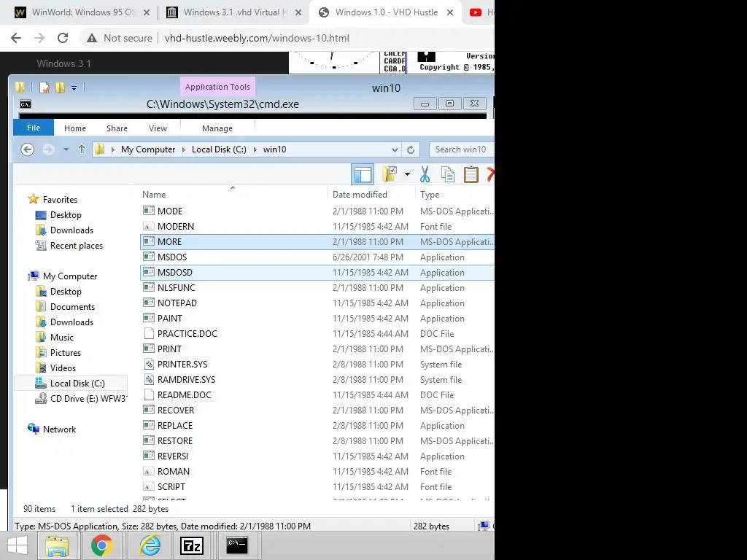This screenshot has width=747, height=560.
Task: Select Favorites in the navigation pane
Action: [60, 200]
